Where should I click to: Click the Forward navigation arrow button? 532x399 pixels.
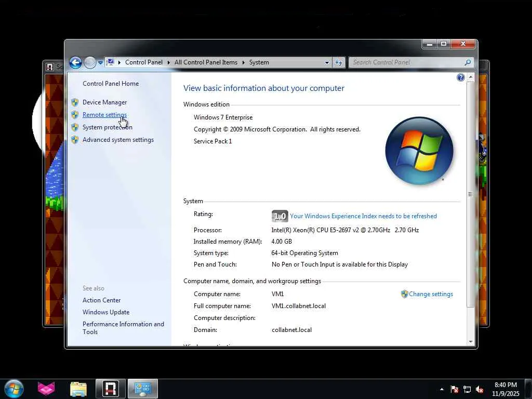pos(90,62)
